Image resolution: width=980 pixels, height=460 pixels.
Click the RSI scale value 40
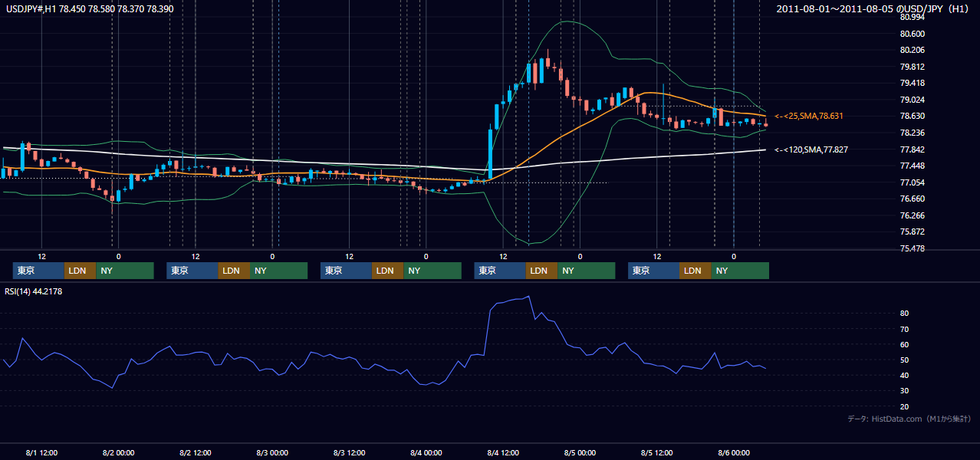904,375
